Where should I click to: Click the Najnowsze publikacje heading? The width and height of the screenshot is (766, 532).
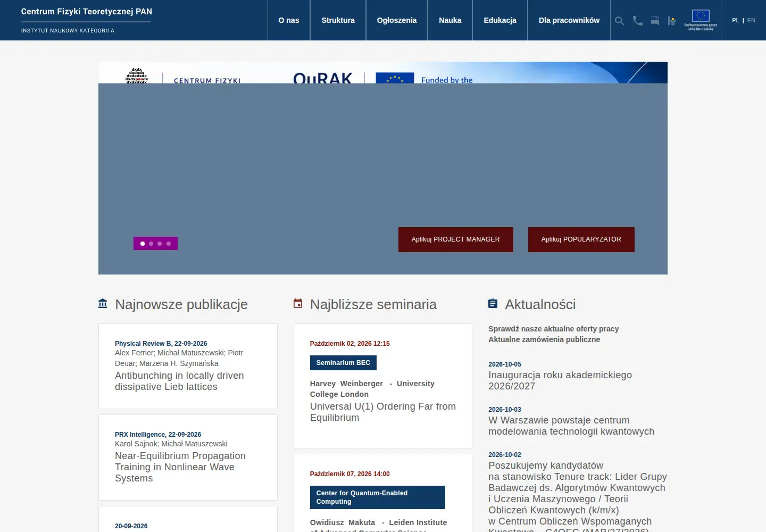point(181,304)
